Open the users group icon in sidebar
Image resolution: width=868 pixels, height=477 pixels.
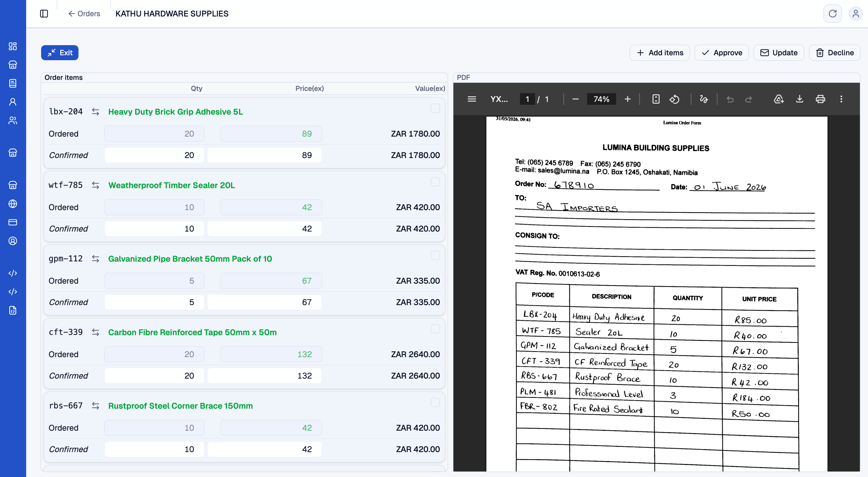pyautogui.click(x=13, y=120)
